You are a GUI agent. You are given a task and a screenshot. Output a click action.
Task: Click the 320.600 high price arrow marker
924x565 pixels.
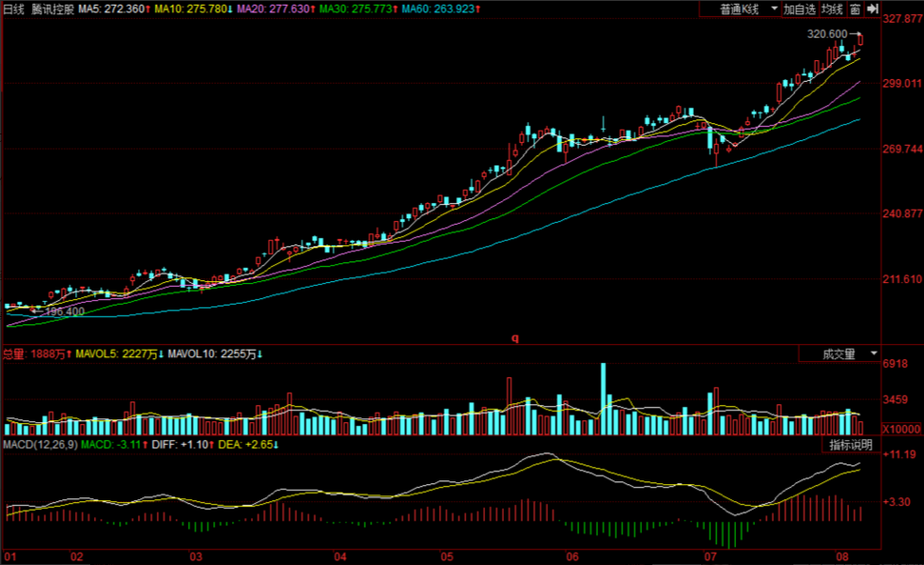pos(856,34)
